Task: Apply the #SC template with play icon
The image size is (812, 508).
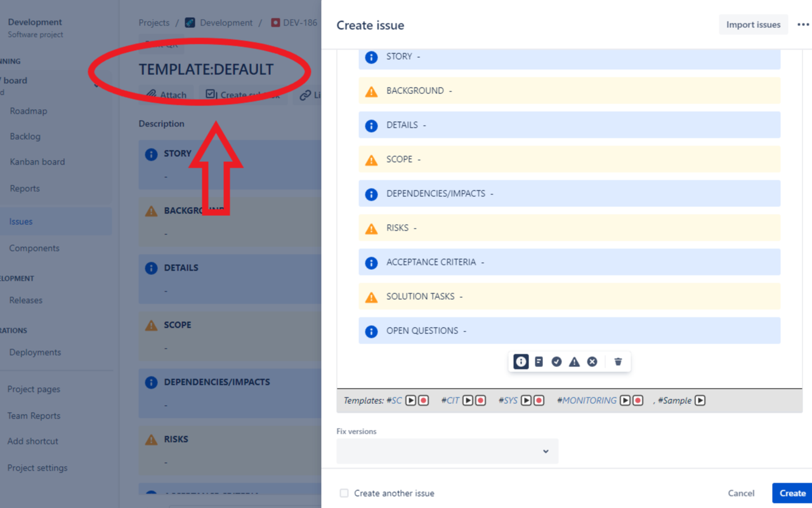Action: point(410,400)
